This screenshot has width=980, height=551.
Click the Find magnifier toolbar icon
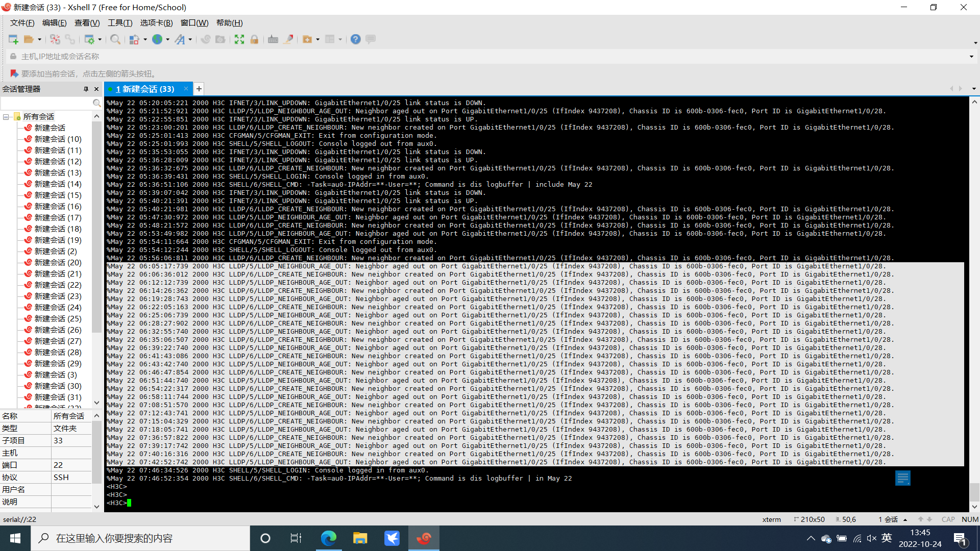click(115, 39)
